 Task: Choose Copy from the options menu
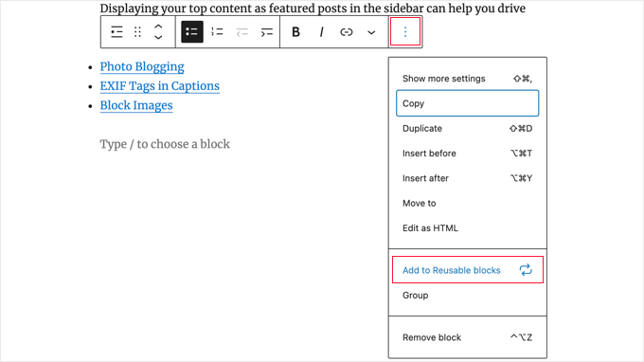(x=468, y=103)
